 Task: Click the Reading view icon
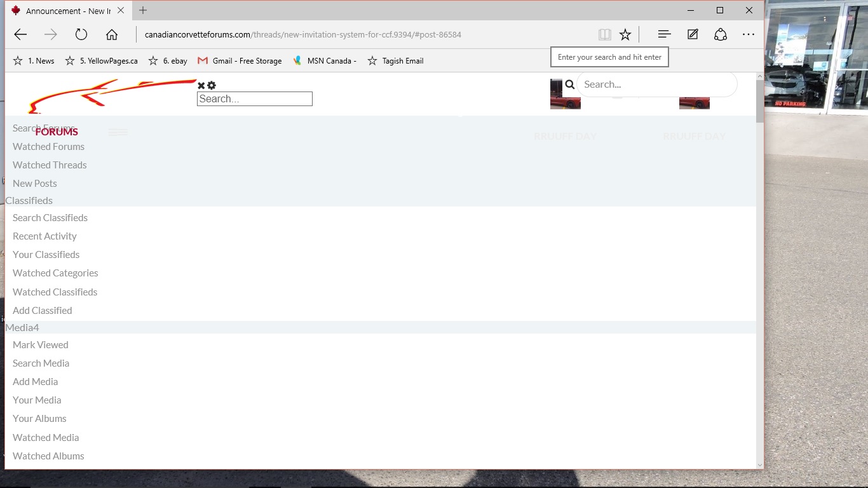pyautogui.click(x=604, y=34)
